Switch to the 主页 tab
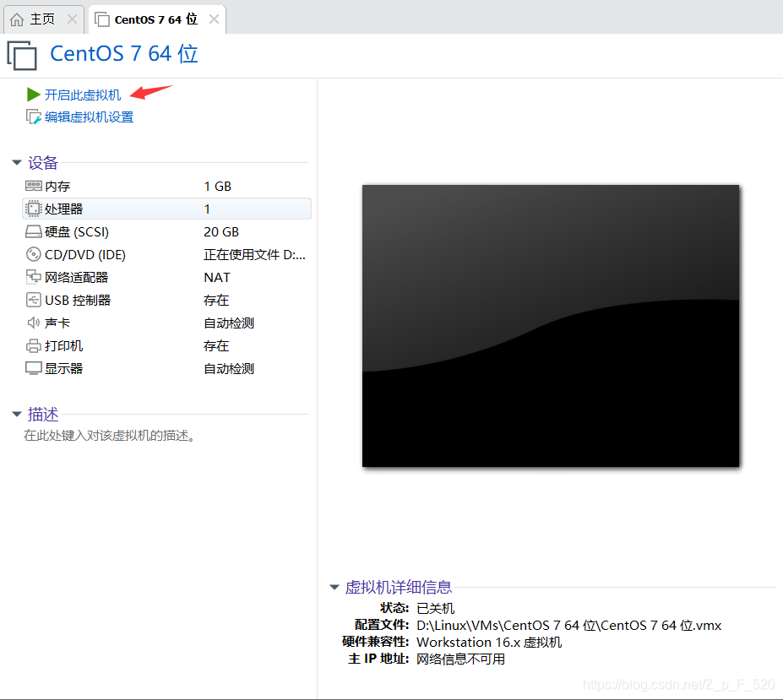Image resolution: width=783 pixels, height=700 pixels. pos(42,19)
